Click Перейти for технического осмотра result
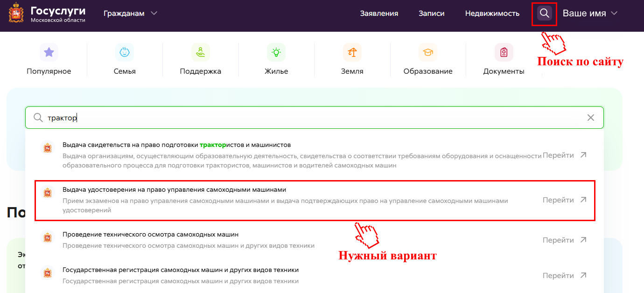644x293 pixels. (564, 240)
